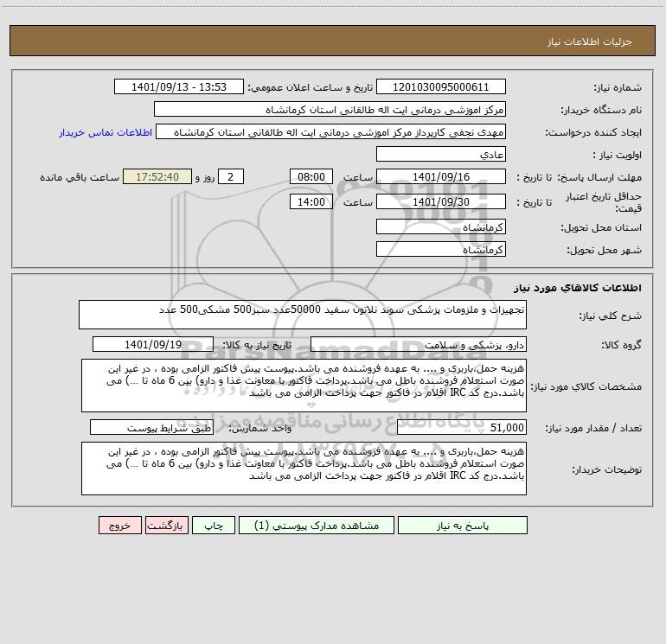666x644 pixels.
Task: Click the پاسخ به نیاز button
Action: [463, 526]
